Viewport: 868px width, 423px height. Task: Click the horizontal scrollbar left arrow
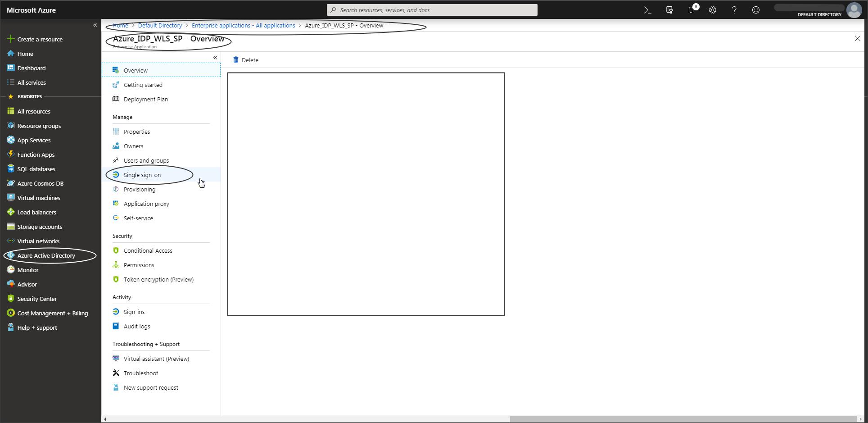[x=105, y=419]
